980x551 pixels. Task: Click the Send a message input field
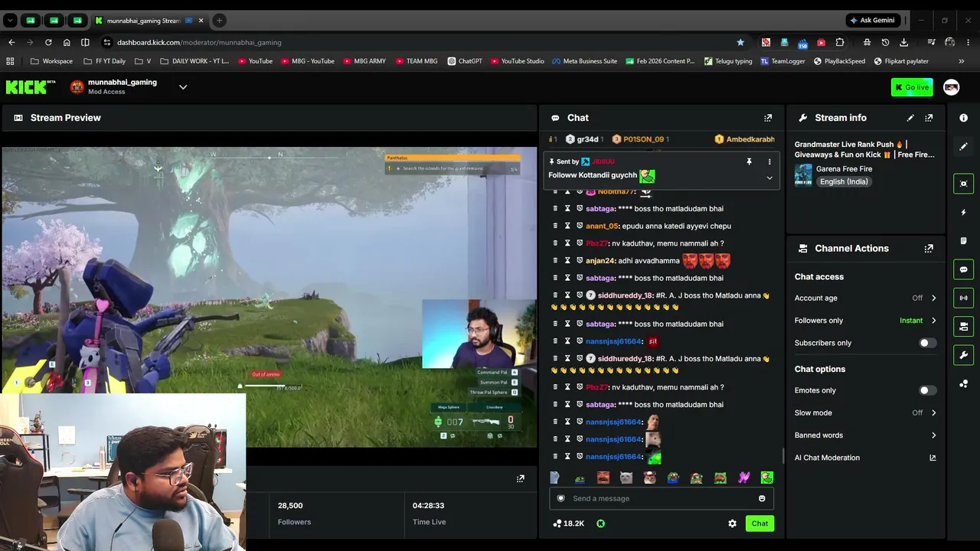[x=661, y=499]
